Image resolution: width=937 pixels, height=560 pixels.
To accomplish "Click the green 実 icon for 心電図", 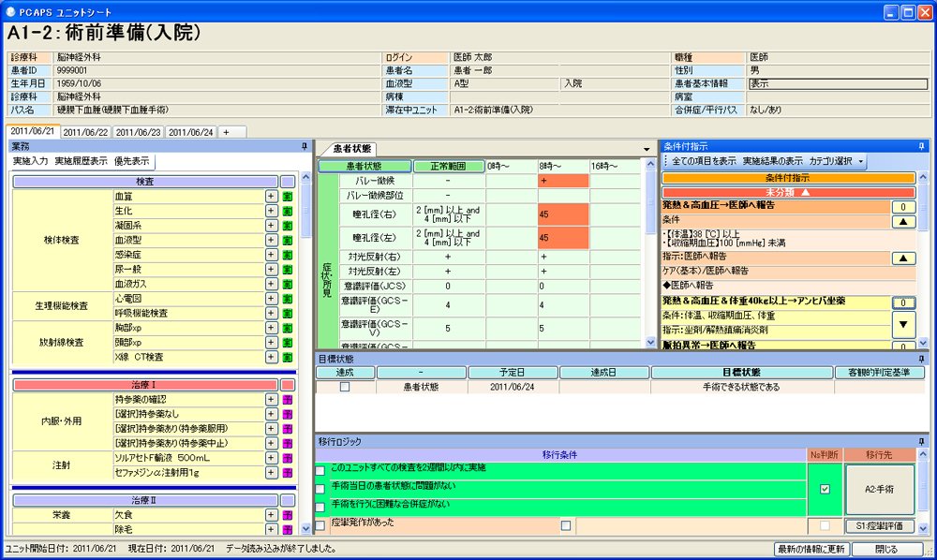I will 288,299.
